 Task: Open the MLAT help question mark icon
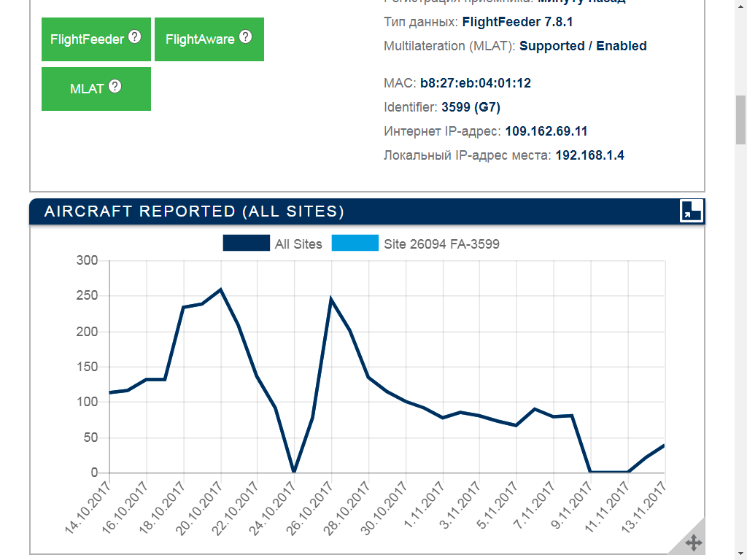click(x=115, y=87)
